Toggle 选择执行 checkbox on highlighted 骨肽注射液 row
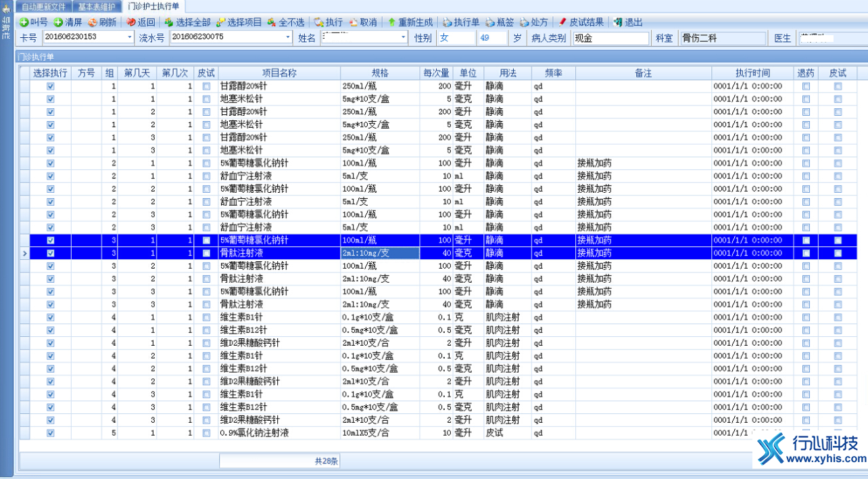Screen dimensions: 868x479 pyautogui.click(x=50, y=253)
